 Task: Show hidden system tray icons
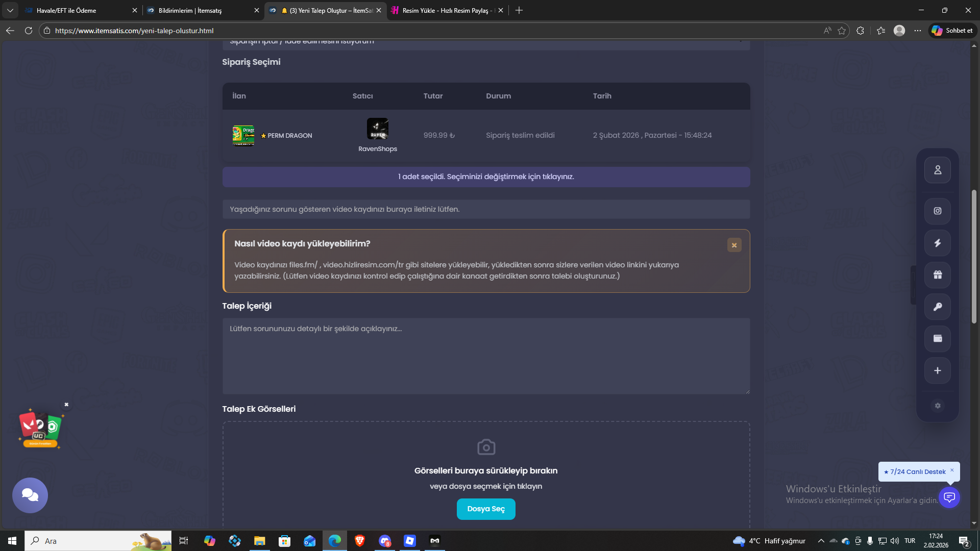click(821, 541)
